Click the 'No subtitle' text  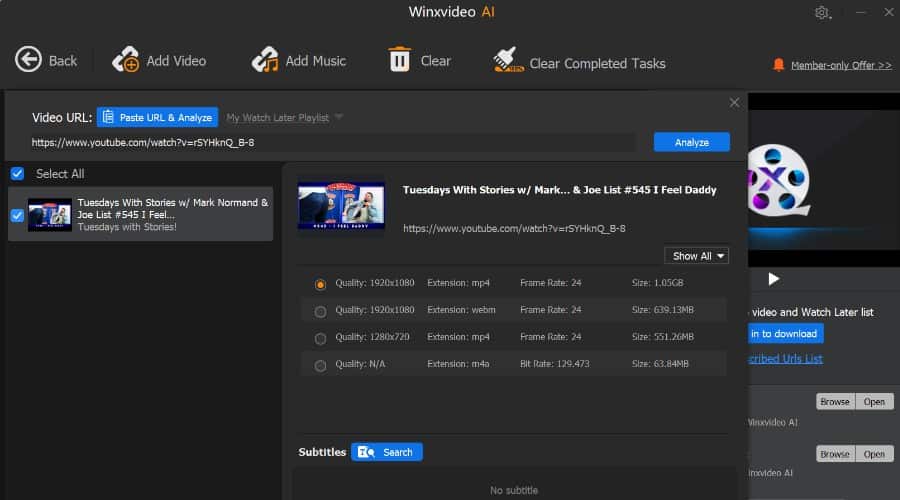click(x=514, y=490)
